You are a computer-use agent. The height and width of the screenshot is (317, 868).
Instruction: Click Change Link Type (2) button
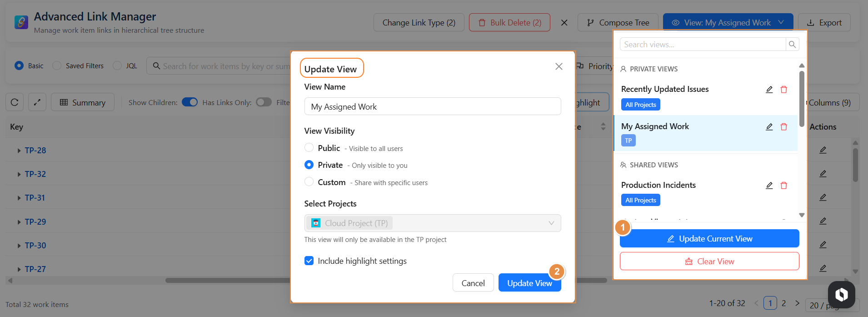pyautogui.click(x=419, y=22)
